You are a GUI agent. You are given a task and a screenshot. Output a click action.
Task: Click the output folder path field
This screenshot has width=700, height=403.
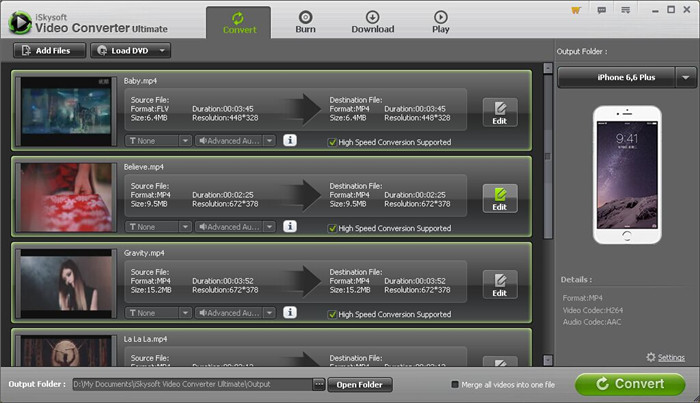pos(193,384)
